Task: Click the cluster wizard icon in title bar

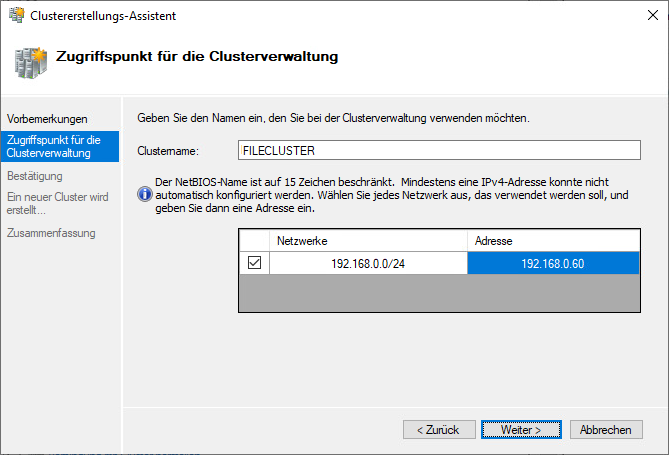Action: tap(15, 14)
